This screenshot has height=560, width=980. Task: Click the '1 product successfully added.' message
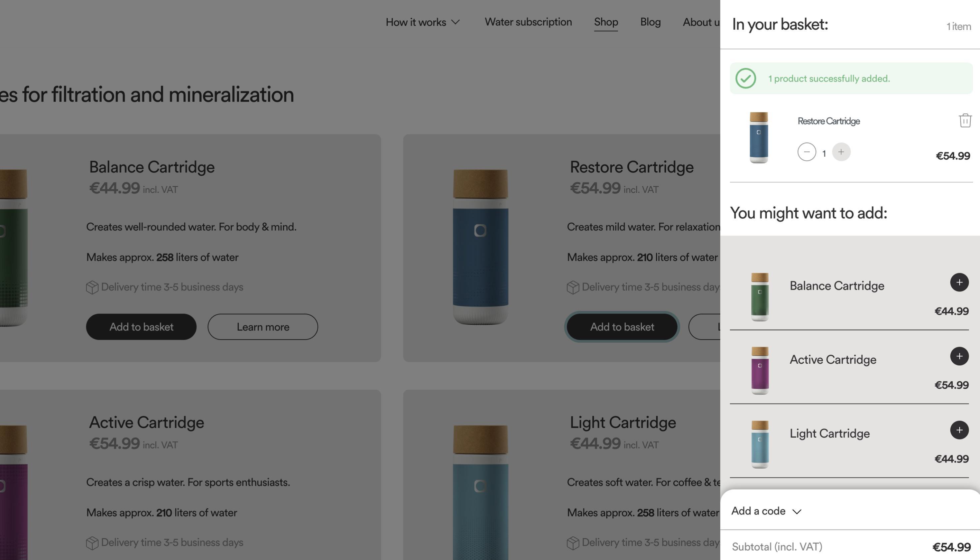(x=829, y=79)
